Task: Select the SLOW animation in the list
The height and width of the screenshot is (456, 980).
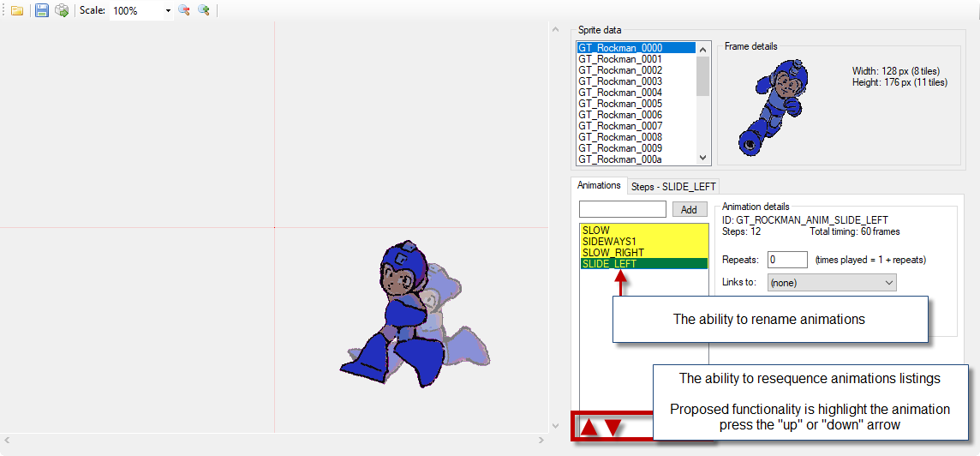Action: (596, 231)
